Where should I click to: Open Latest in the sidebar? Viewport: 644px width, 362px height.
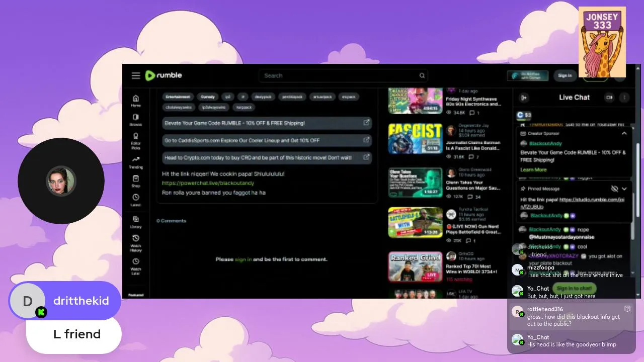(136, 200)
